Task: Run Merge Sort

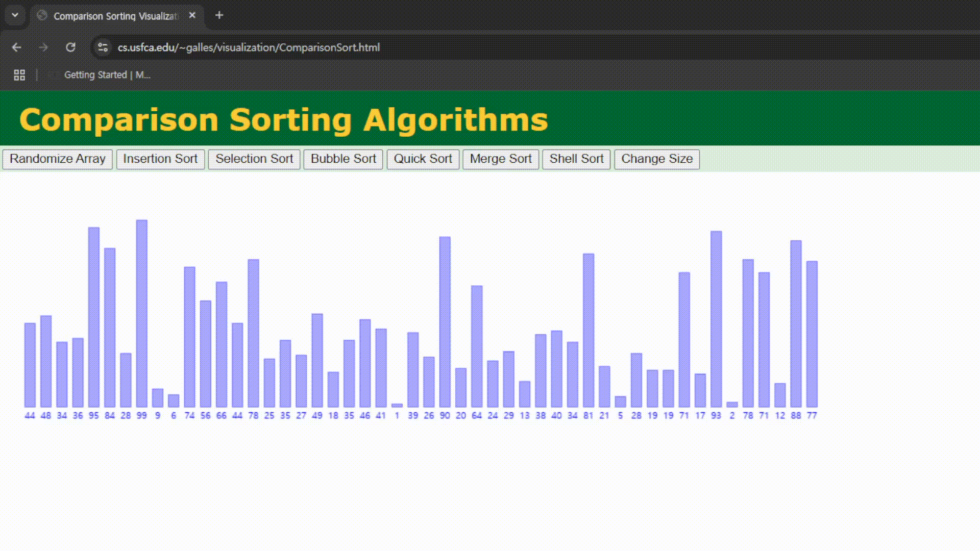Action: (500, 159)
